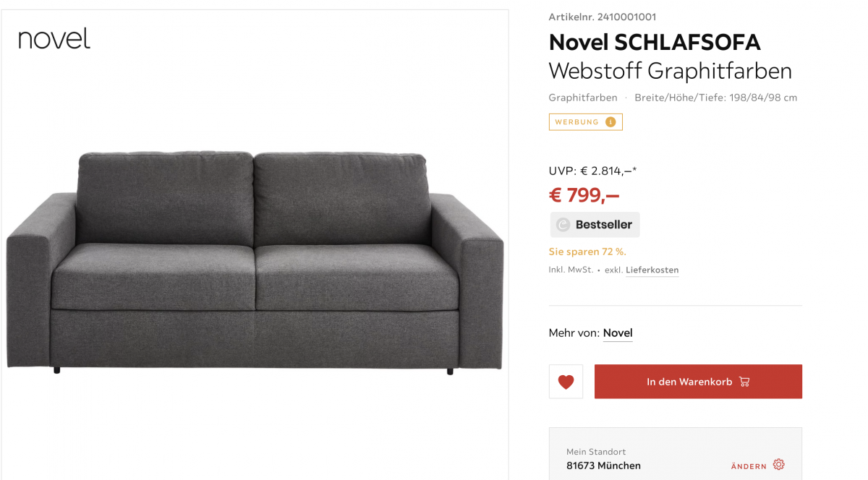
Task: Click the UVP € 2.814 strike price
Action: pyautogui.click(x=592, y=171)
